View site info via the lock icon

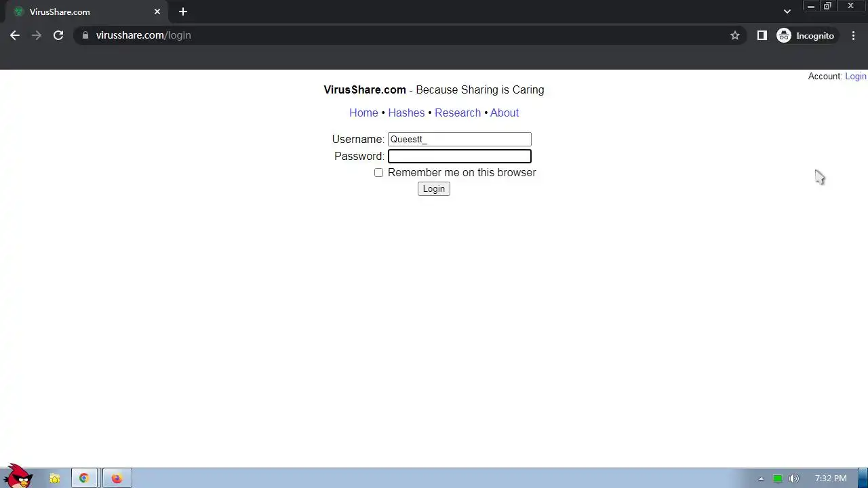coord(85,35)
